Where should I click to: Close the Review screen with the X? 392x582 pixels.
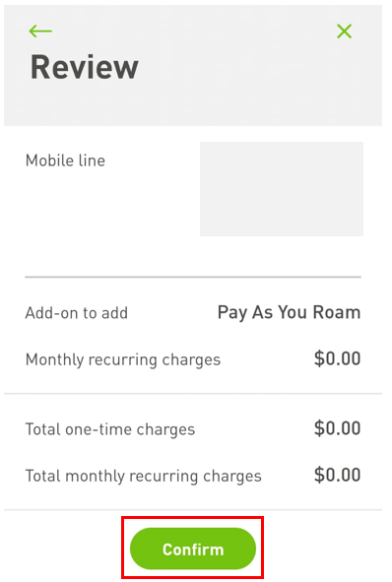pos(344,32)
